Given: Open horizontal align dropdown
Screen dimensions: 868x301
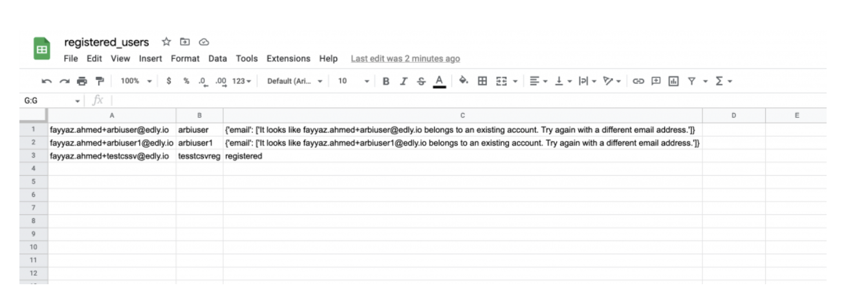Looking at the screenshot, I should tap(538, 81).
